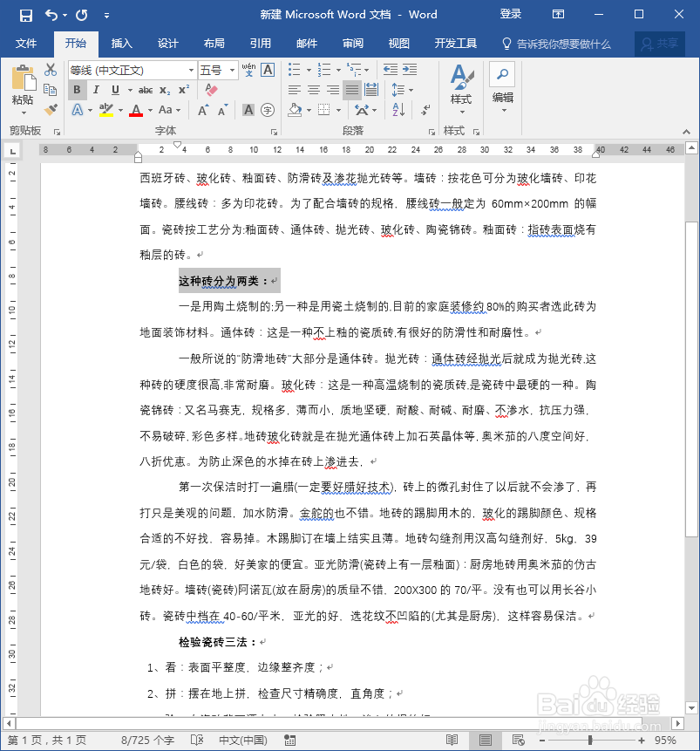Select the Format Painter (格式刷) tool

pyautogui.click(x=50, y=108)
